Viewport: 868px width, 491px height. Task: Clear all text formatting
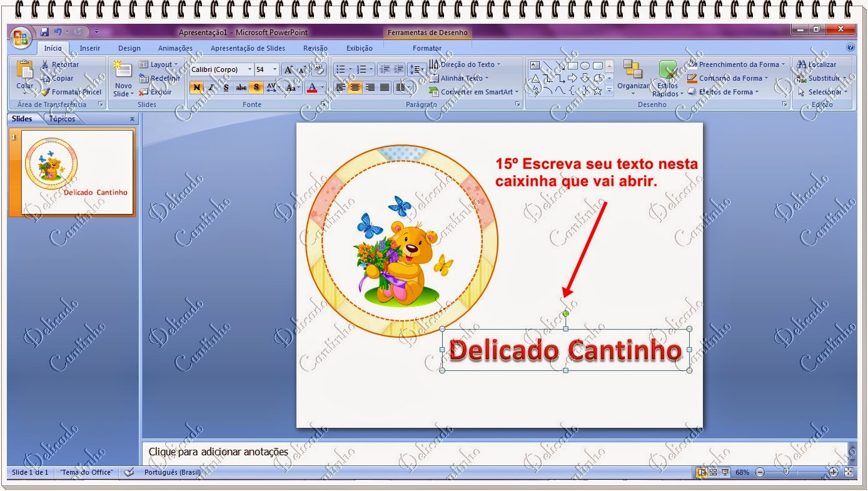pos(319,69)
